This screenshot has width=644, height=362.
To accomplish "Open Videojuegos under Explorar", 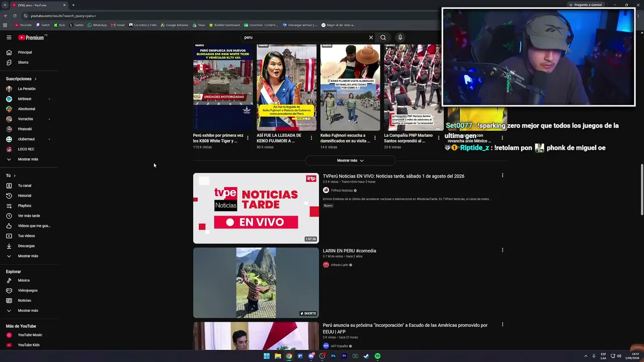I will coord(28,291).
